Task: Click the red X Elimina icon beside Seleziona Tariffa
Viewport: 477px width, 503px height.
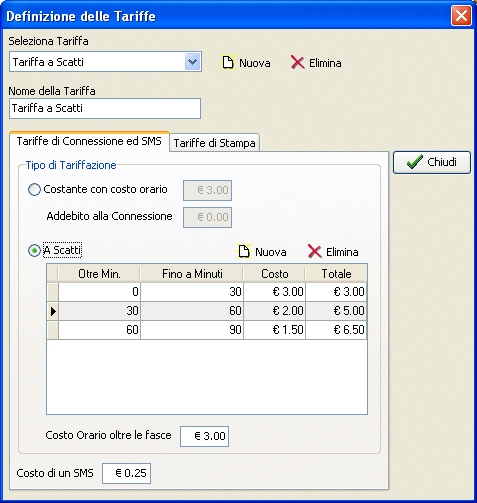Action: pyautogui.click(x=297, y=62)
